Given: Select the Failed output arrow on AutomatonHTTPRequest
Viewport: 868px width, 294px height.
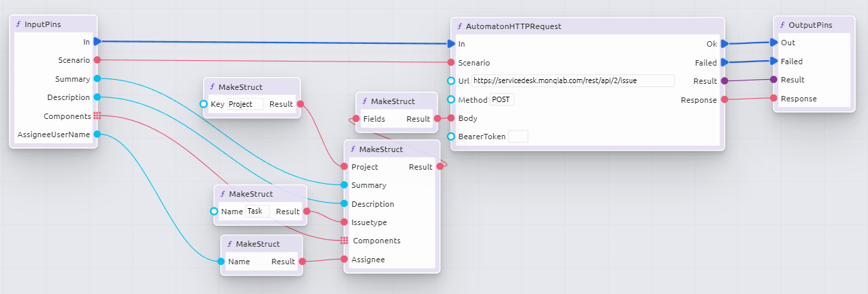Looking at the screenshot, I should pos(723,62).
